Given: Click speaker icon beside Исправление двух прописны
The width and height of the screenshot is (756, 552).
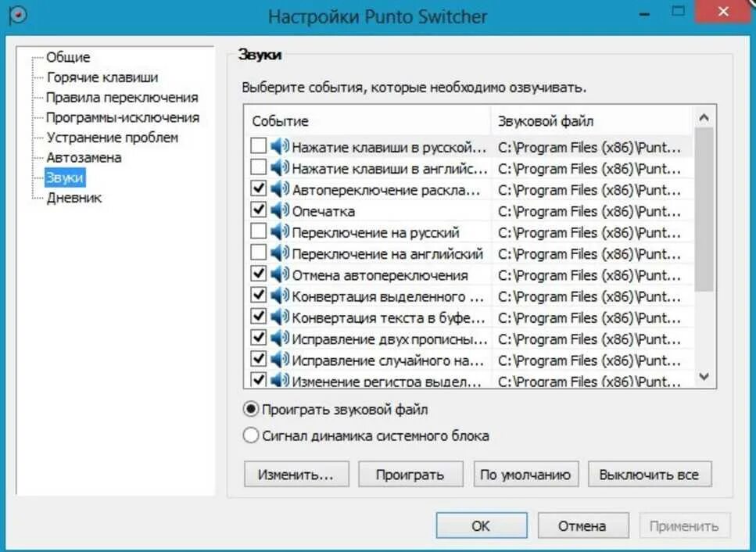Looking at the screenshot, I should (x=280, y=338).
